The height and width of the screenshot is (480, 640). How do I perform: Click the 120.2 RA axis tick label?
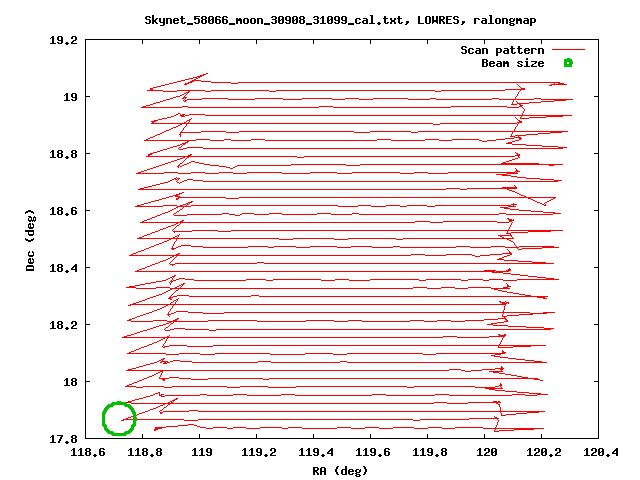[544, 452]
